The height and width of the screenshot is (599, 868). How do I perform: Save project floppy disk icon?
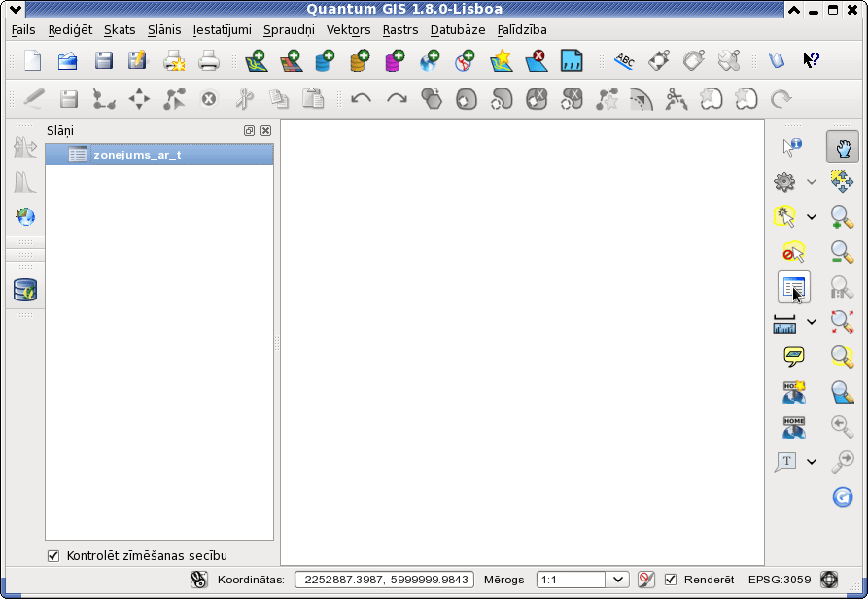103,60
